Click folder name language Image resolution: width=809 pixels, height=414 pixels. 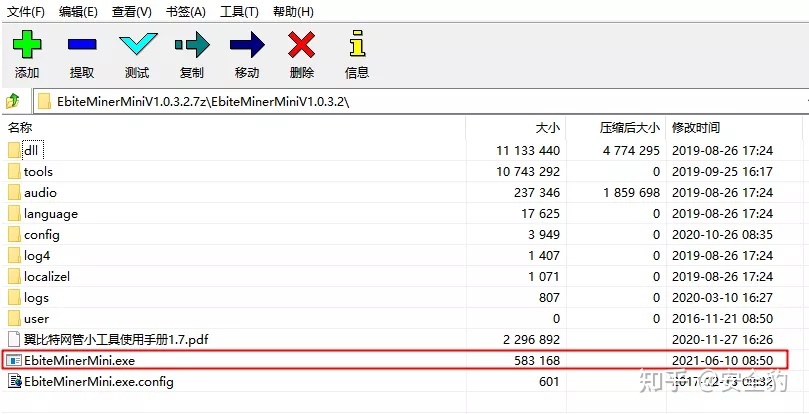tap(51, 214)
